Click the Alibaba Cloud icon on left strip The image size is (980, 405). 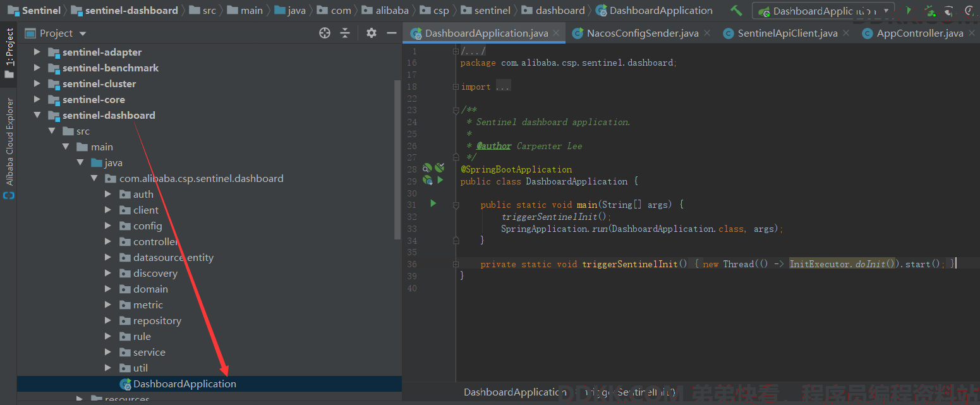[x=9, y=196]
